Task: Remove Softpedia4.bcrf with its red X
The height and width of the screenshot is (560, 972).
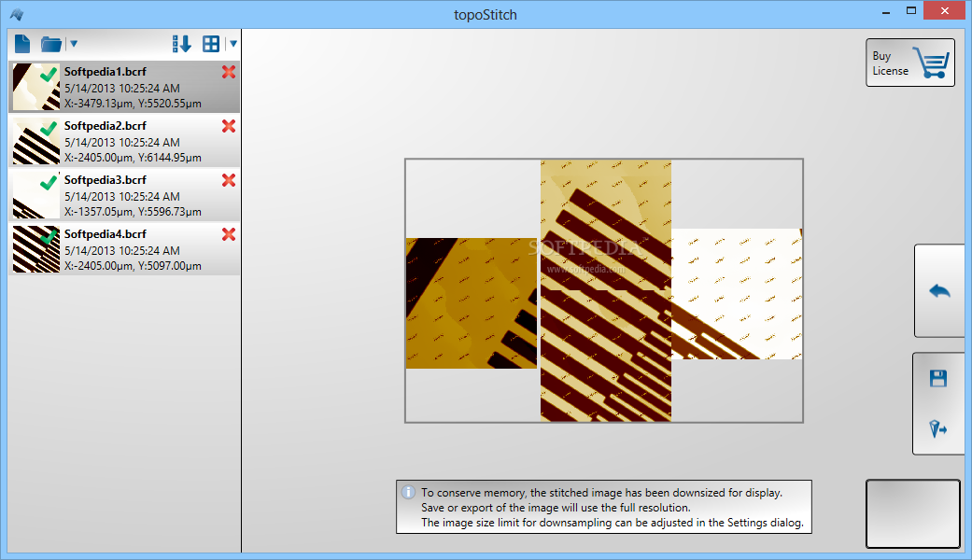Action: point(229,234)
